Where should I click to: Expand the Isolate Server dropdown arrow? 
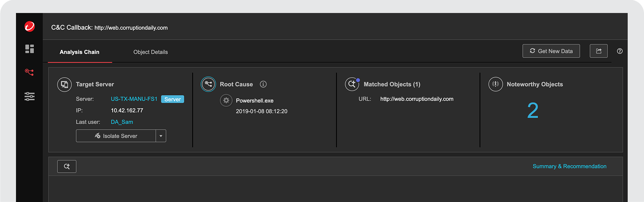tap(161, 136)
